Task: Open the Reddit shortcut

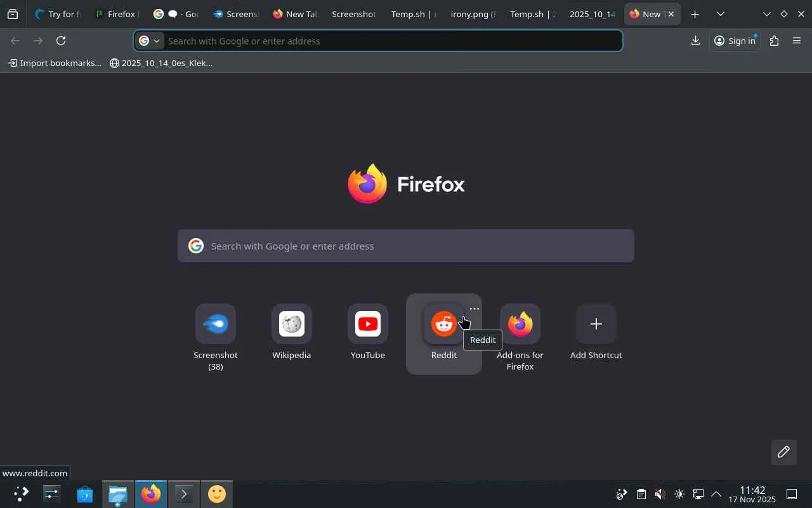Action: click(444, 333)
